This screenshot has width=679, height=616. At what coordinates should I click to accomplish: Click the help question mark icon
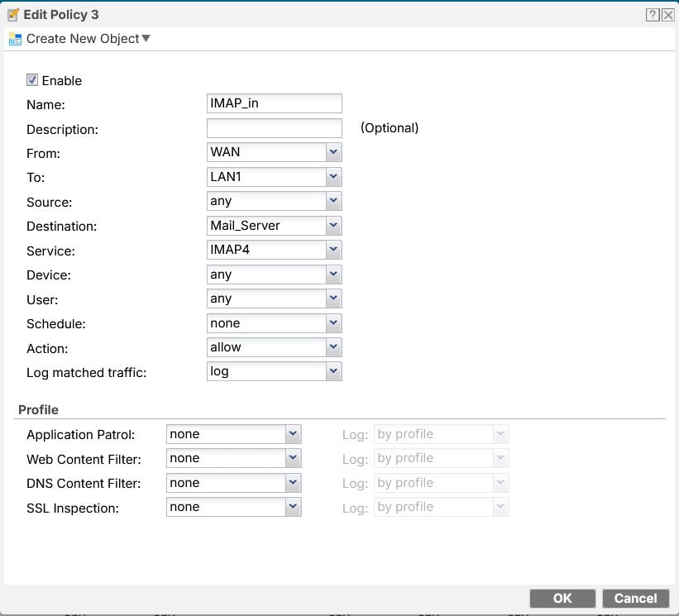tap(653, 15)
